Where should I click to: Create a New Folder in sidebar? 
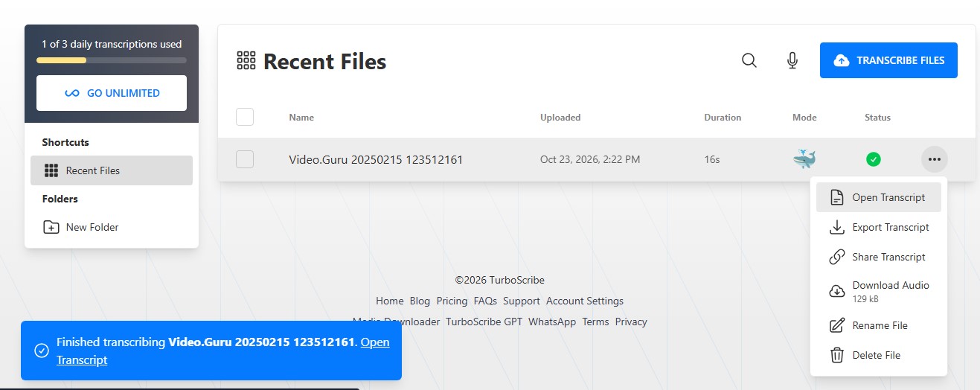point(112,227)
